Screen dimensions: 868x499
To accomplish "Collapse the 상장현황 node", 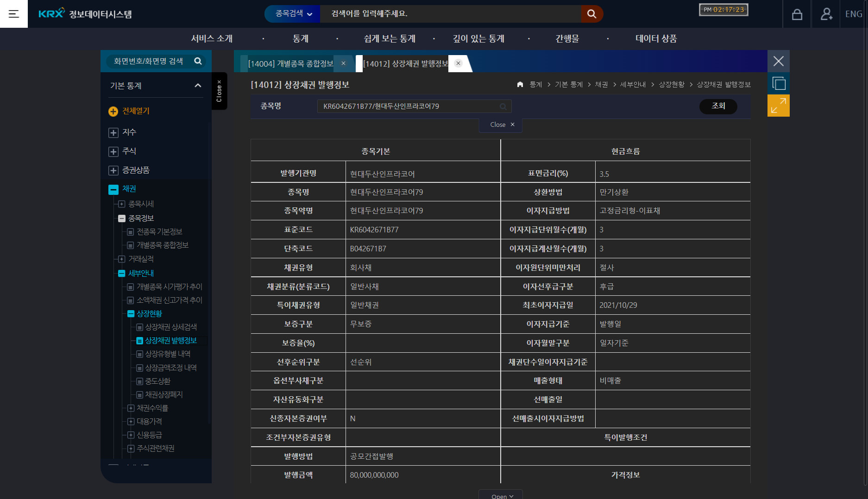I will pyautogui.click(x=131, y=314).
